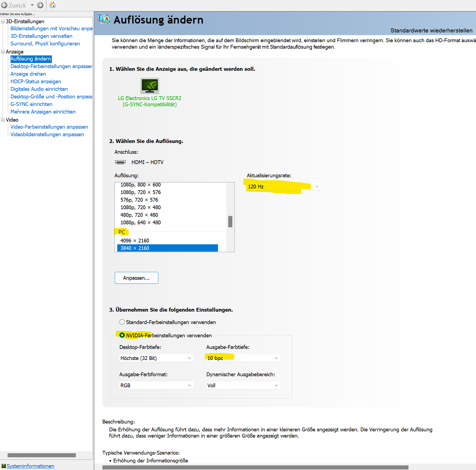This screenshot has height=470, width=476.
Task: Click the Systeminformationen icon
Action: [4, 466]
